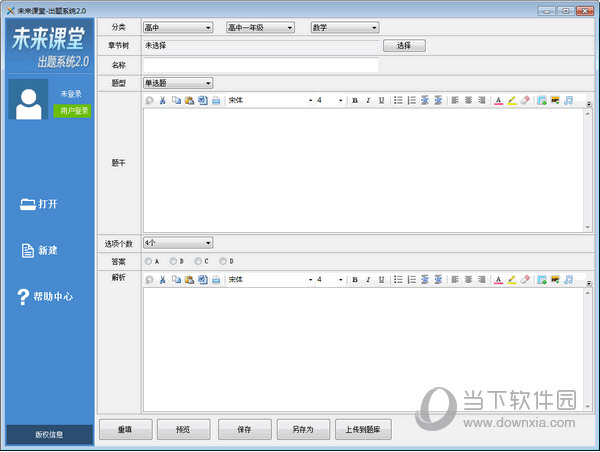
Task: Select answer option B radio button
Action: [173, 261]
